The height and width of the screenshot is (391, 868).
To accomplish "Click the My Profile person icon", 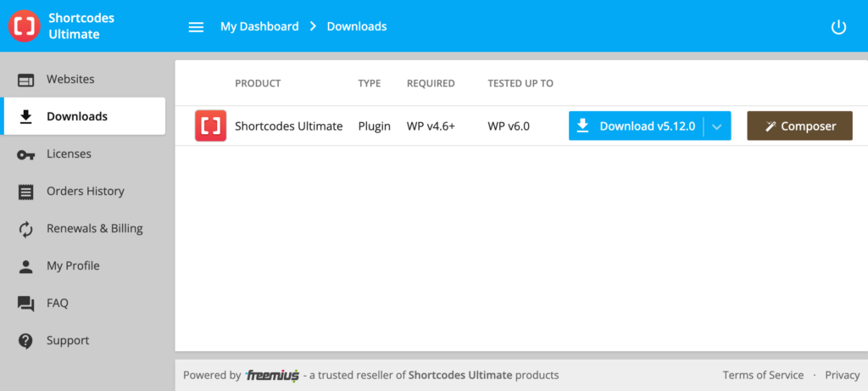I will [26, 266].
